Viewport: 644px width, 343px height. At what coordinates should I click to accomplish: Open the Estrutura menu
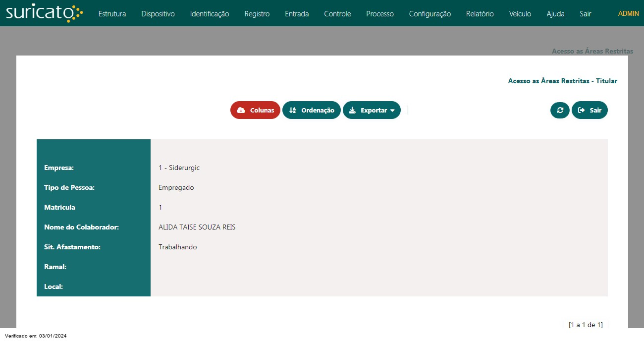pyautogui.click(x=112, y=14)
